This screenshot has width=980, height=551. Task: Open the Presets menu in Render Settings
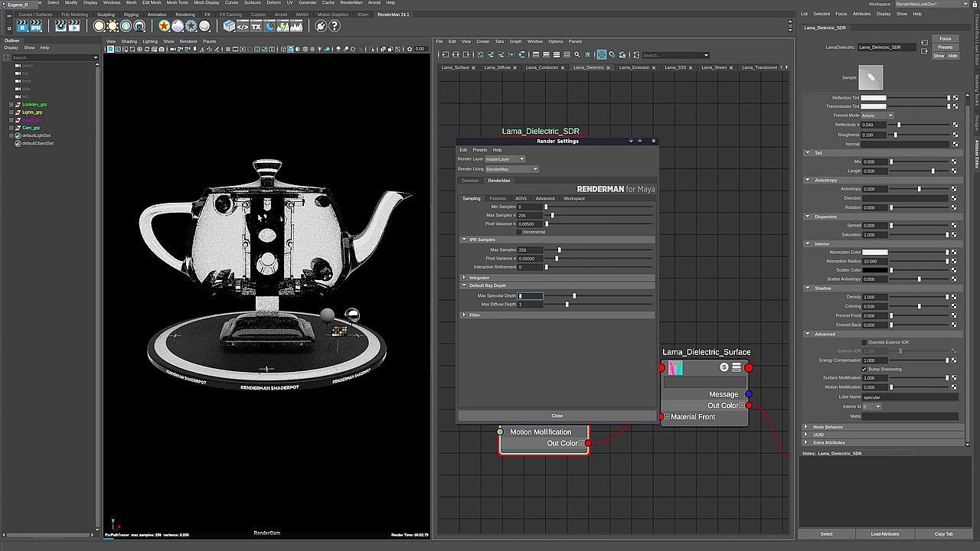pyautogui.click(x=480, y=150)
